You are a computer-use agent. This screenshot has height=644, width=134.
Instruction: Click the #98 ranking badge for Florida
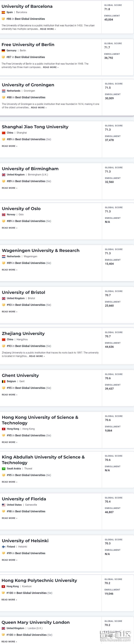pos(3,511)
